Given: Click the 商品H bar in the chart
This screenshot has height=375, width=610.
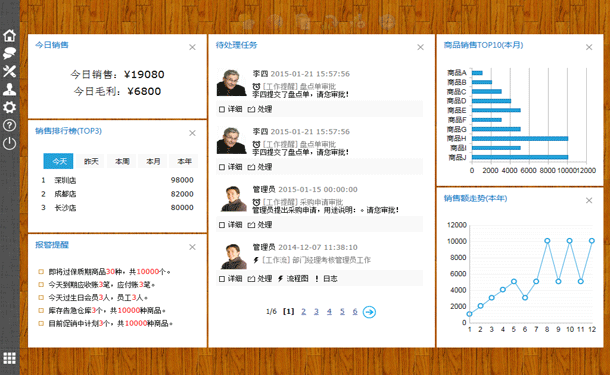Looking at the screenshot, I should (x=520, y=138).
